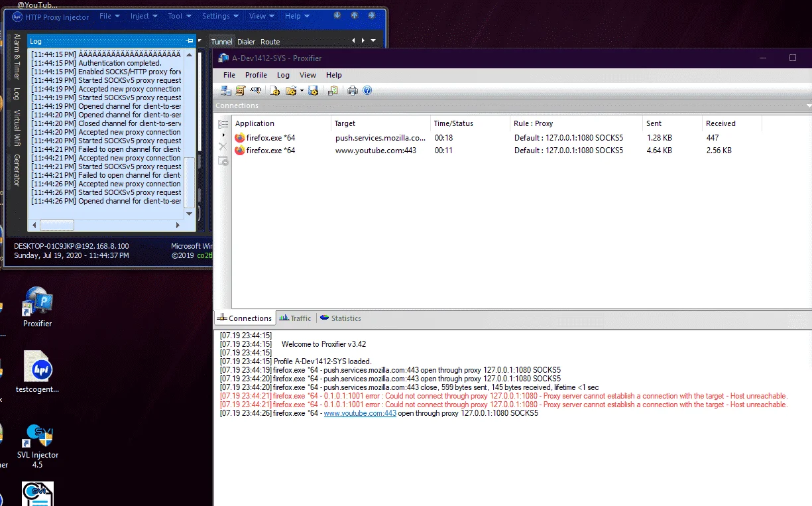Click the icon below the X in Connections sidebar
The width and height of the screenshot is (812, 506).
pos(223,160)
